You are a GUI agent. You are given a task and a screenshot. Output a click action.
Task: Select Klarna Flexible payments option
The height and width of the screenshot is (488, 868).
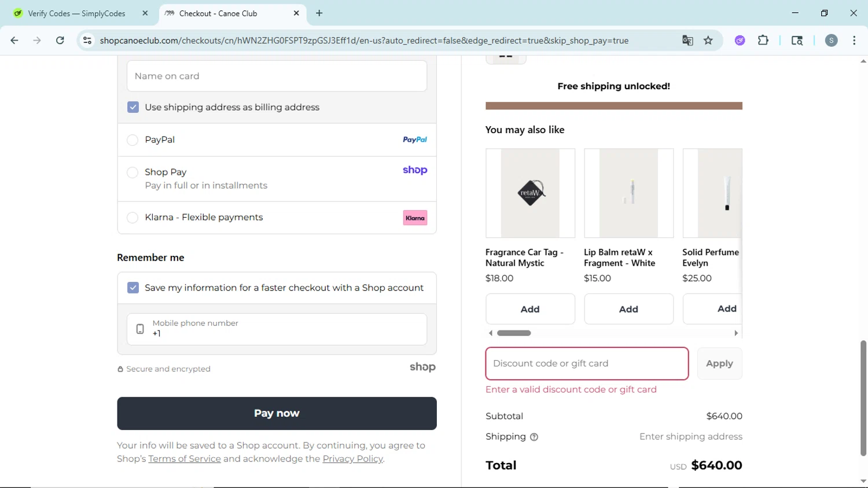coord(133,218)
